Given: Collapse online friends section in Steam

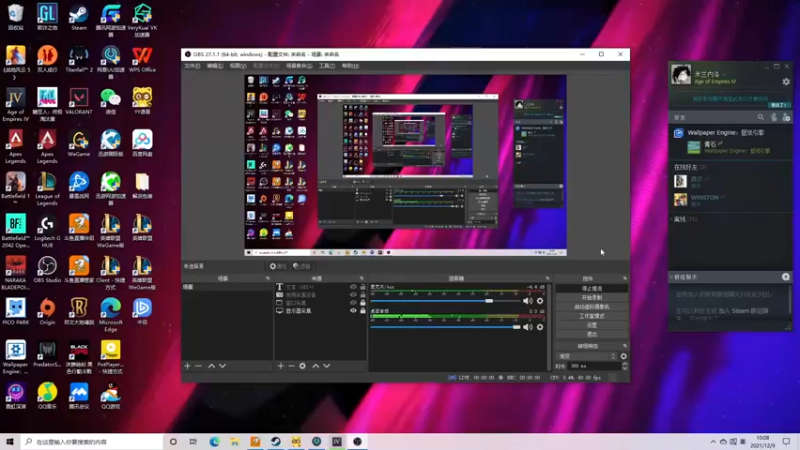Looking at the screenshot, I should click(x=689, y=167).
